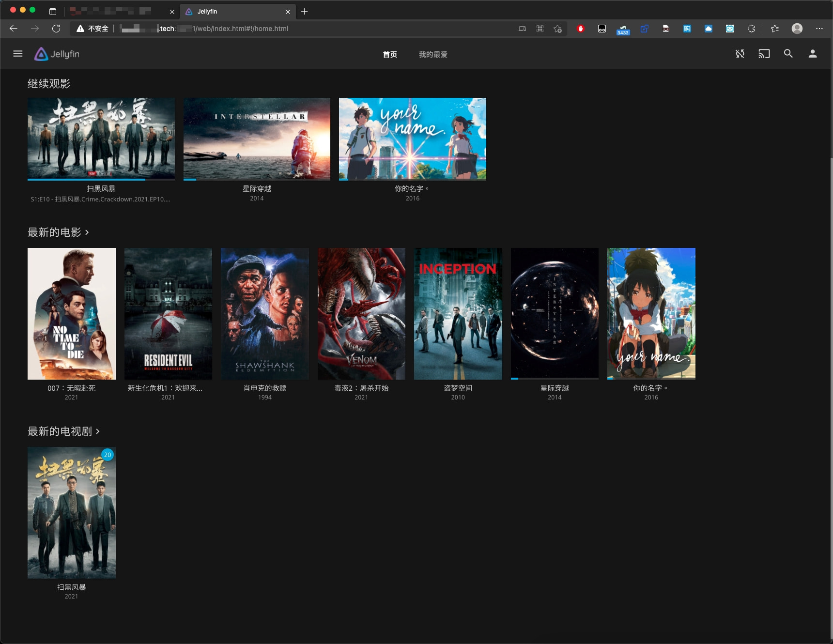This screenshot has height=644, width=833.
Task: Open the browser tab actions menu icon
Action: tap(53, 12)
